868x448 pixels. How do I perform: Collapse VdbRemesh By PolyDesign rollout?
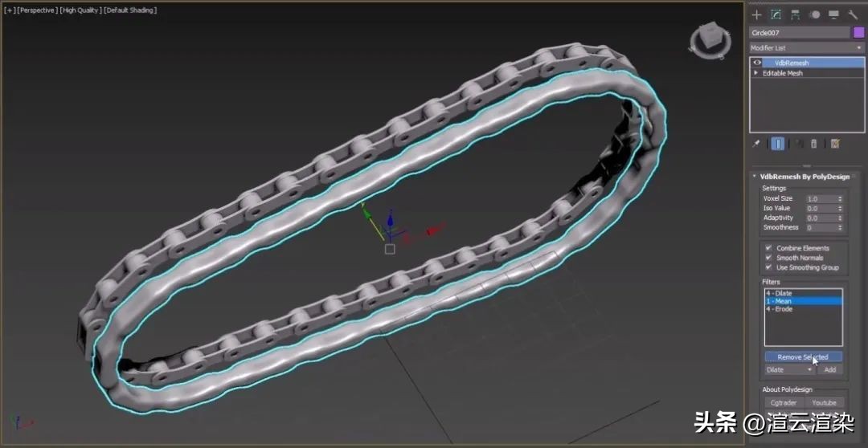(x=754, y=177)
